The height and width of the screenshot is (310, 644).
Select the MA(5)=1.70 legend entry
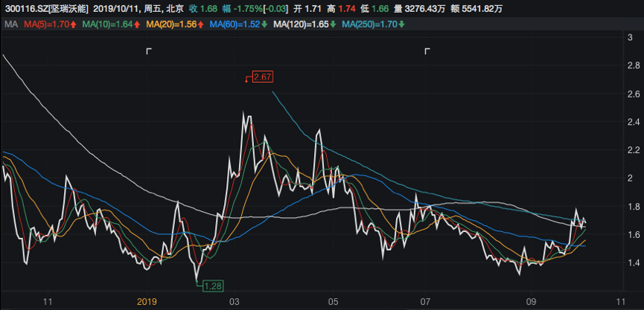pos(46,25)
